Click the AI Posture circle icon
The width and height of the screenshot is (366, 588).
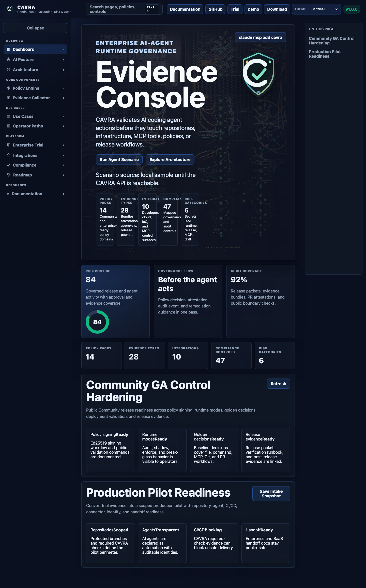click(8, 59)
